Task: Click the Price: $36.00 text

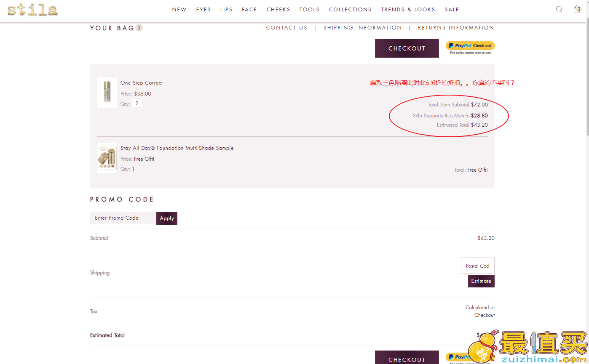Action: [x=136, y=94]
